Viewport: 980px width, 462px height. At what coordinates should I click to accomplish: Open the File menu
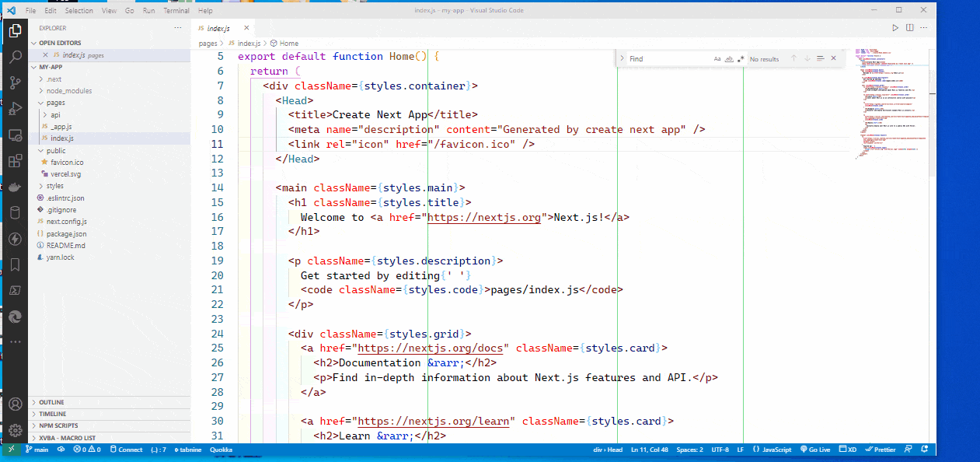(30, 11)
